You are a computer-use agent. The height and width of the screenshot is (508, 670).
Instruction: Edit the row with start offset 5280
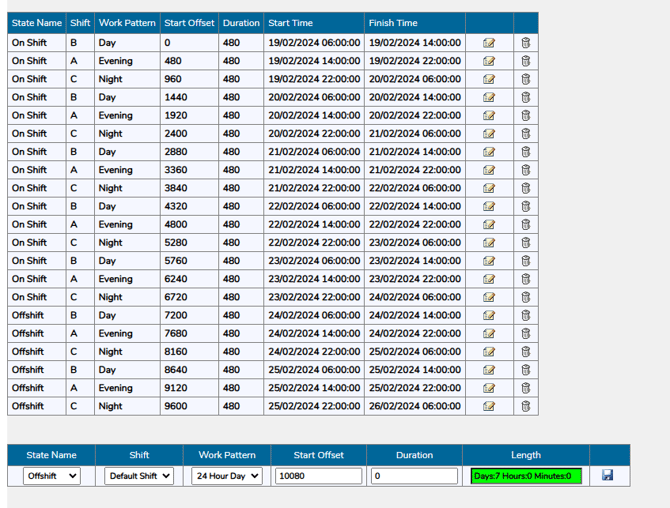489,243
